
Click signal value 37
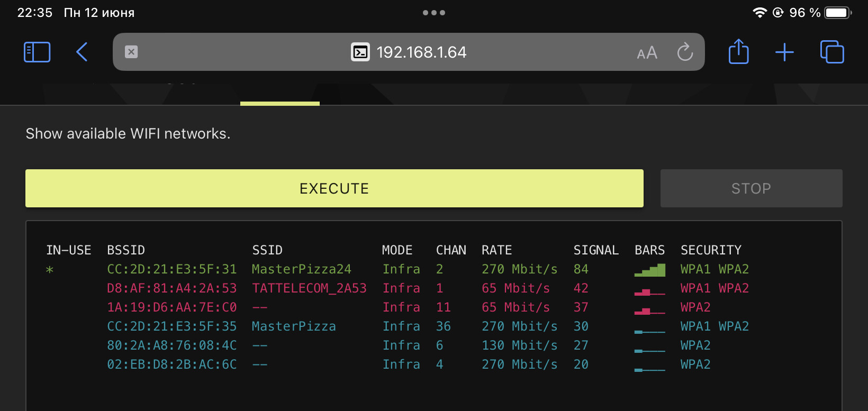pos(581,307)
